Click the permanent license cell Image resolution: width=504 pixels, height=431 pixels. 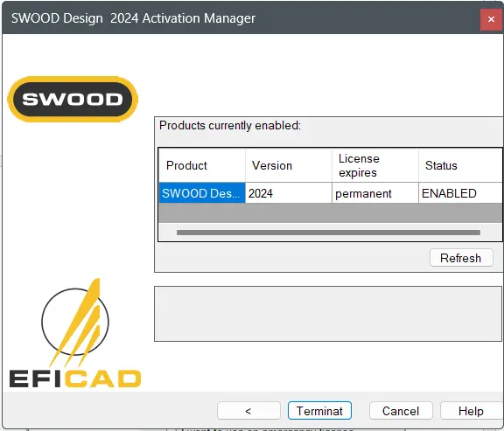coord(375,193)
